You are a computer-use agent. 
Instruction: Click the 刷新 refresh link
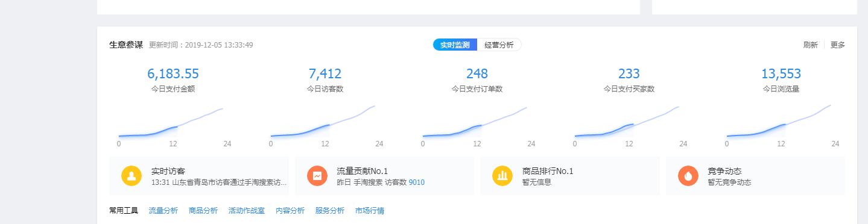[x=810, y=45]
